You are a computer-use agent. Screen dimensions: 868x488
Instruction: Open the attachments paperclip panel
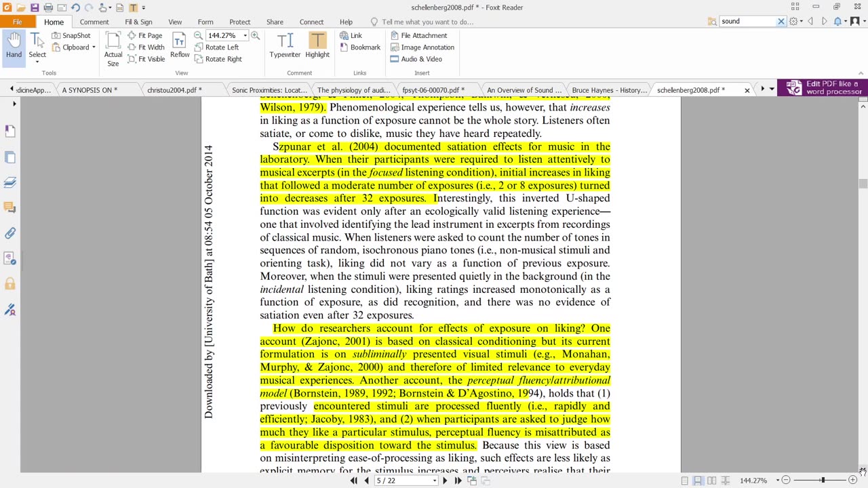[10, 233]
